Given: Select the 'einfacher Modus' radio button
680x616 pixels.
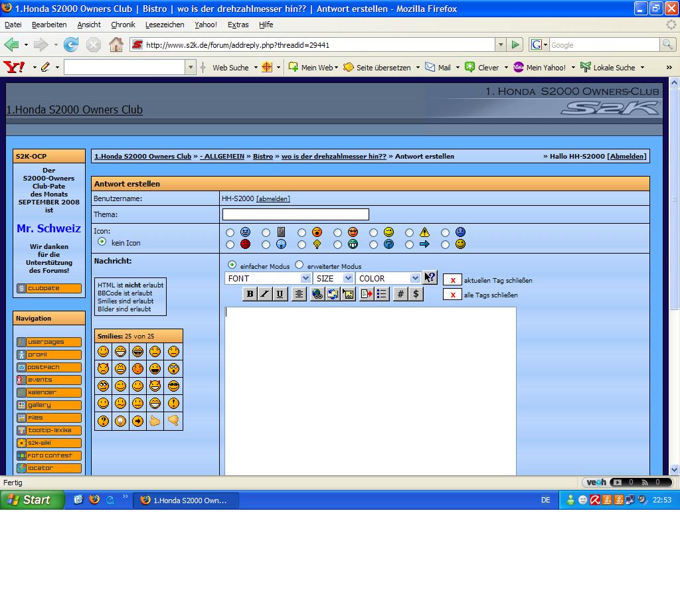Looking at the screenshot, I should 232,265.
